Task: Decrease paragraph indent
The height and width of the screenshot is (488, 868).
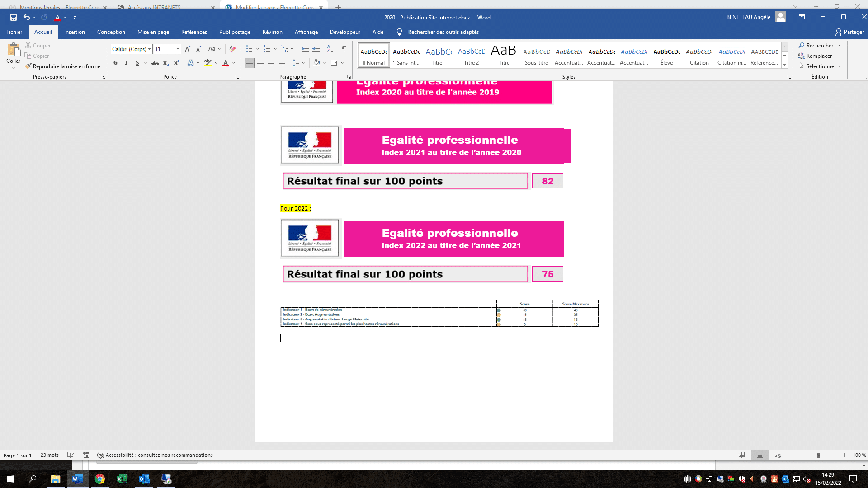Action: (x=305, y=49)
